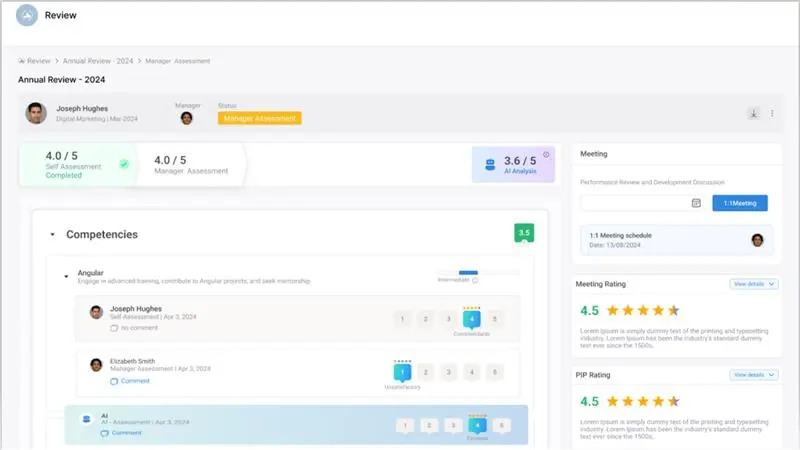Click the AI assessment row robot icon
This screenshot has height=450, width=800.
tap(88, 420)
